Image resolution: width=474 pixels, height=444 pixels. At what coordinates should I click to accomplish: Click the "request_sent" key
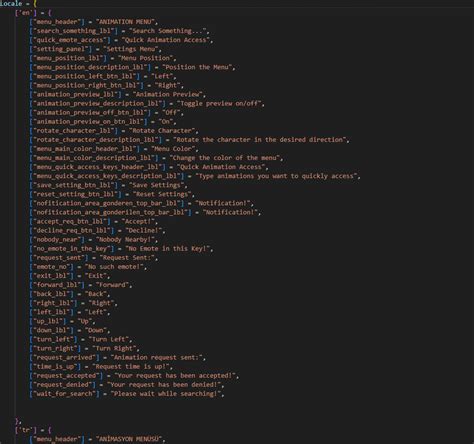(58, 258)
